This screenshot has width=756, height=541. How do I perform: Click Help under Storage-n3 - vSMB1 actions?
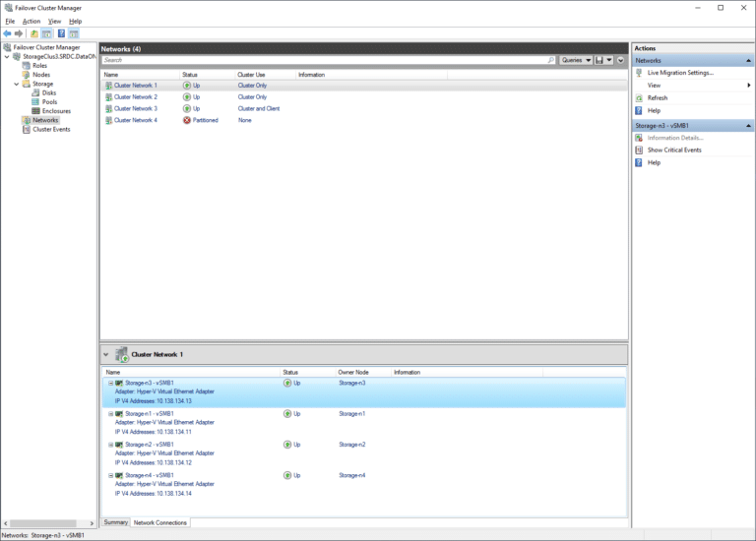(x=654, y=163)
